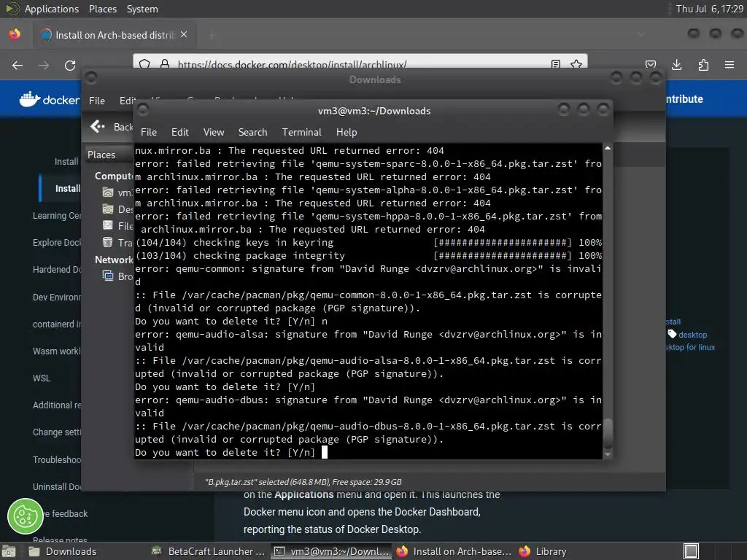Click the shield tracking protection icon
The height and width of the screenshot is (560, 747).
[145, 64]
